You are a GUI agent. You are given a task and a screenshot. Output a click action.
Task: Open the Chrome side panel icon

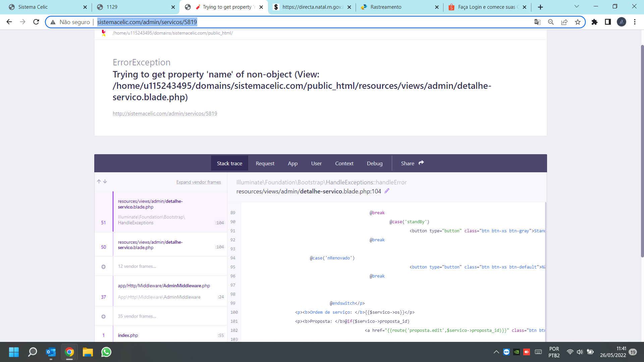tap(608, 22)
